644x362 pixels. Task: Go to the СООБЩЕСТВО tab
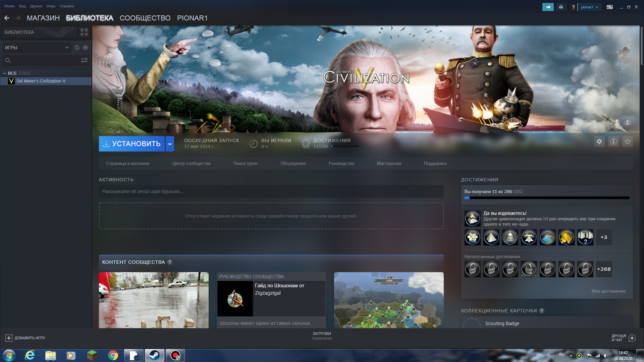tap(145, 18)
